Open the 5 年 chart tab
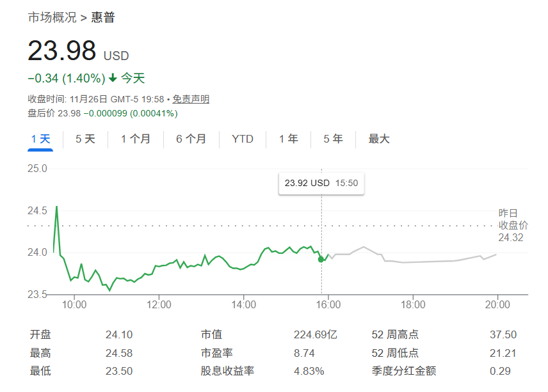The height and width of the screenshot is (392, 548). 333,139
